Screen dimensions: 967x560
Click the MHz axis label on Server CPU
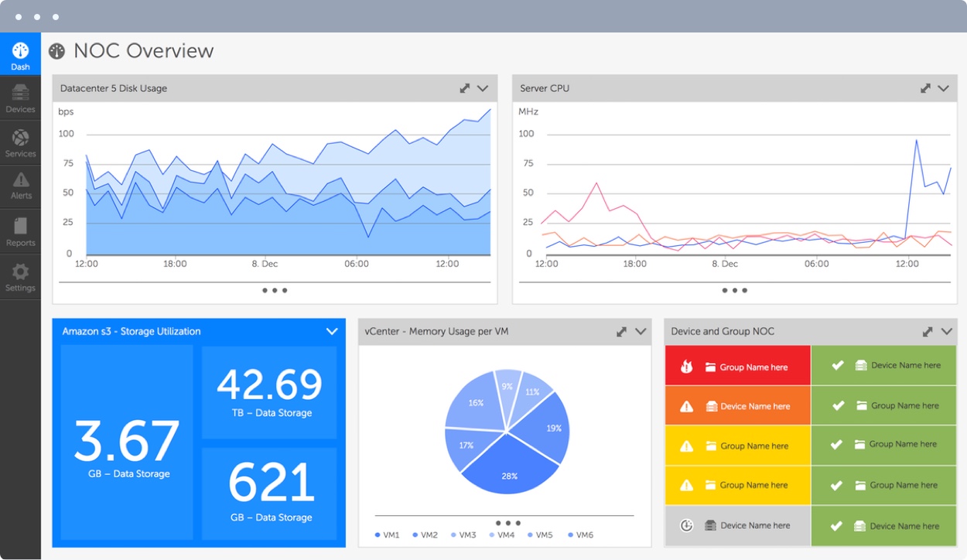pyautogui.click(x=528, y=112)
